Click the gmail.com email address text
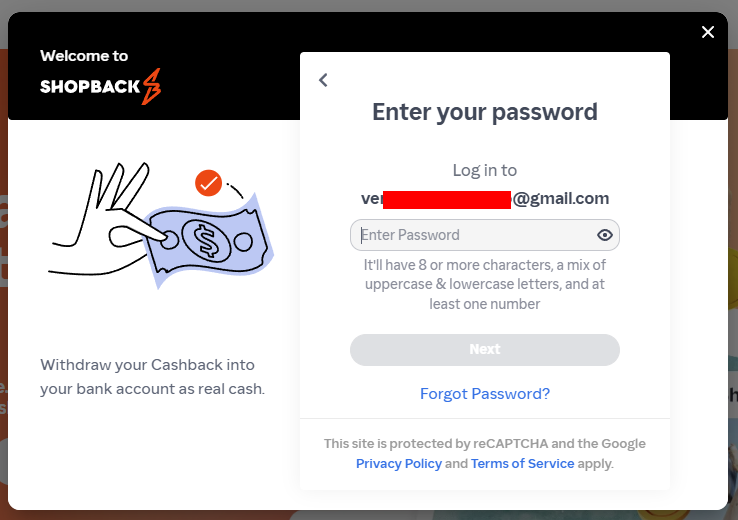Image resolution: width=738 pixels, height=520 pixels. point(560,198)
